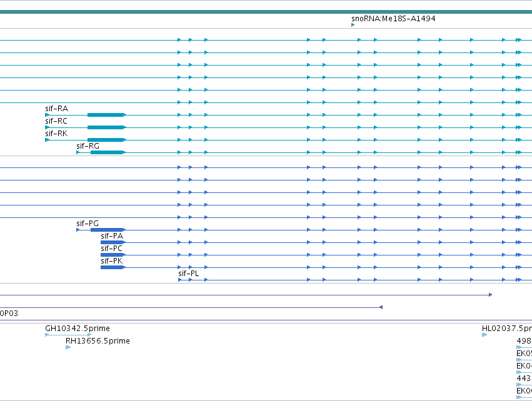Click the GH10342.5prime start arrow glyph
532x401 pixels.
click(47, 335)
